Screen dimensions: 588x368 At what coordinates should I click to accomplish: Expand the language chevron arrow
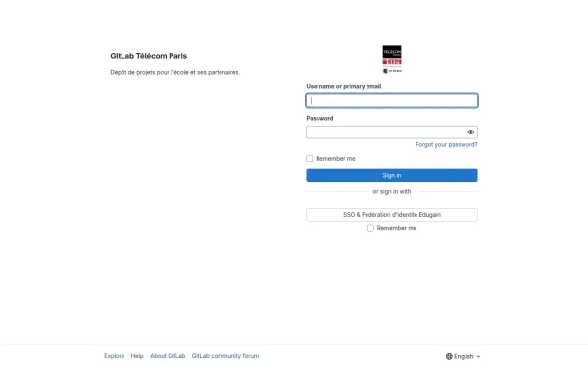(478, 357)
